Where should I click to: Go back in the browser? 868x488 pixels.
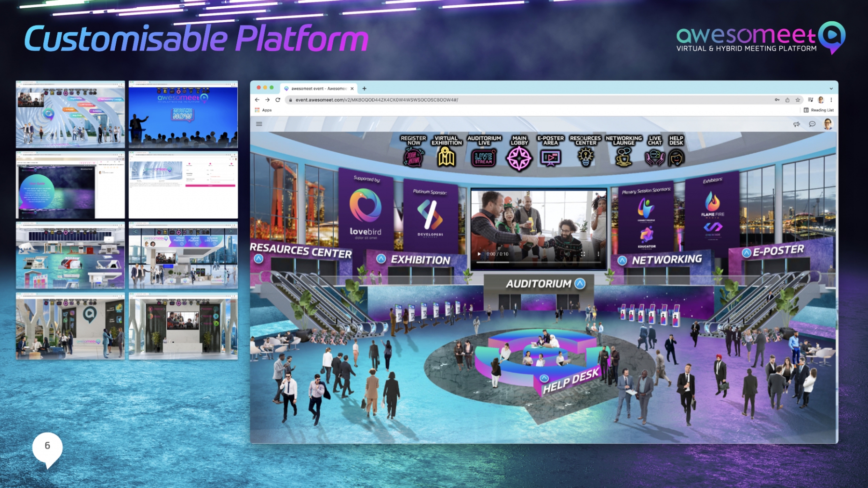click(x=257, y=100)
